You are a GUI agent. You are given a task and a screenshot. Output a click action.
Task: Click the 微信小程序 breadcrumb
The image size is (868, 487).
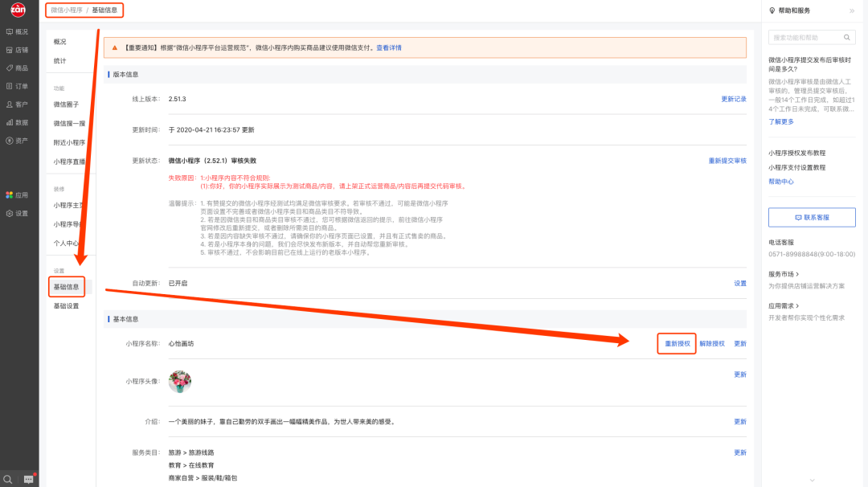click(67, 10)
